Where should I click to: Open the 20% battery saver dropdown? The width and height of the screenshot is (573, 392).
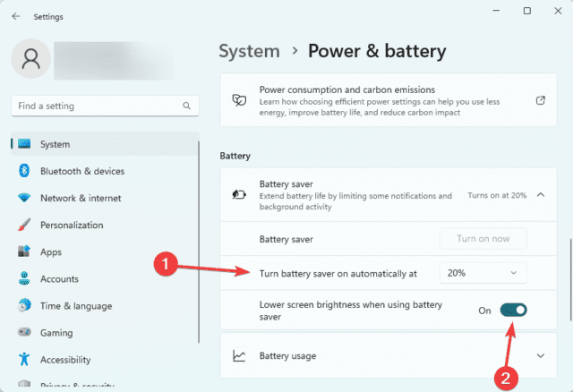(x=483, y=272)
